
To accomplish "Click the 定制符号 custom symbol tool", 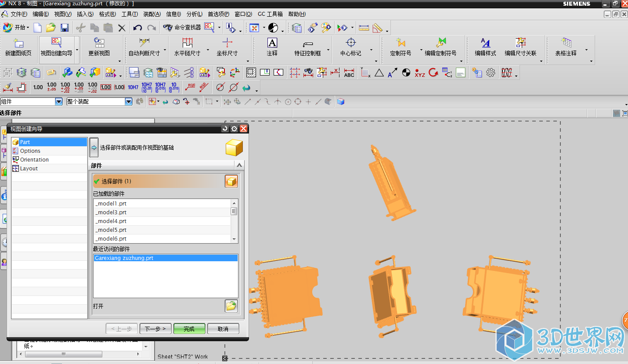I will click(401, 47).
